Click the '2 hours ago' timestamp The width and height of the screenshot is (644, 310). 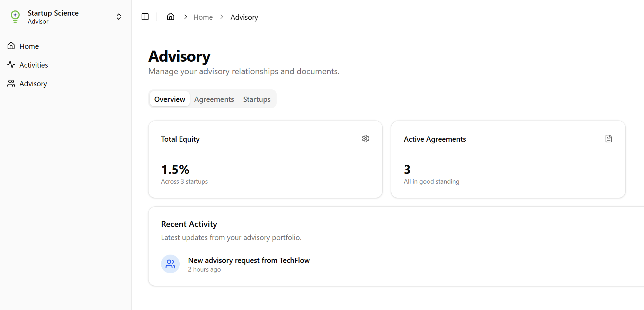pos(204,269)
